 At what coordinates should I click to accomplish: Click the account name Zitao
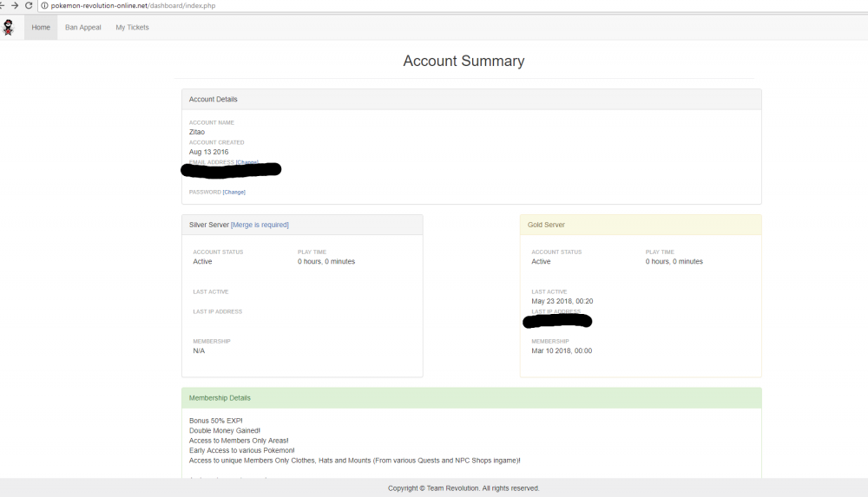197,132
